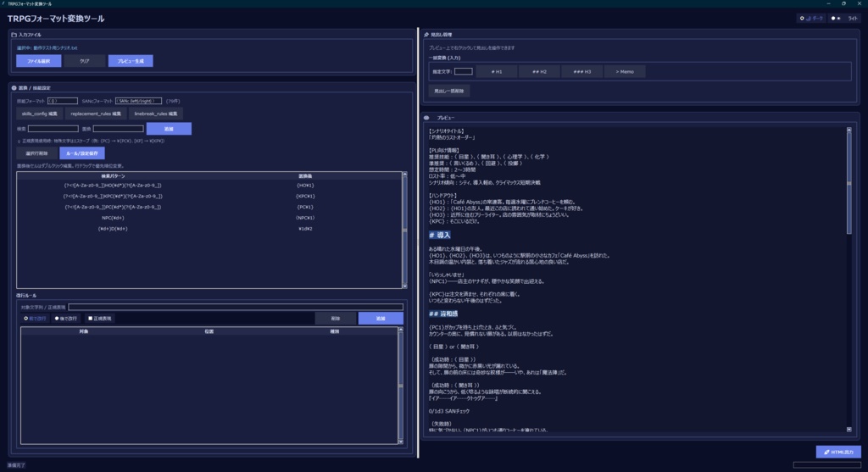Click 削除 button in 改行ルール section
Image resolution: width=868 pixels, height=472 pixels.
(336, 318)
